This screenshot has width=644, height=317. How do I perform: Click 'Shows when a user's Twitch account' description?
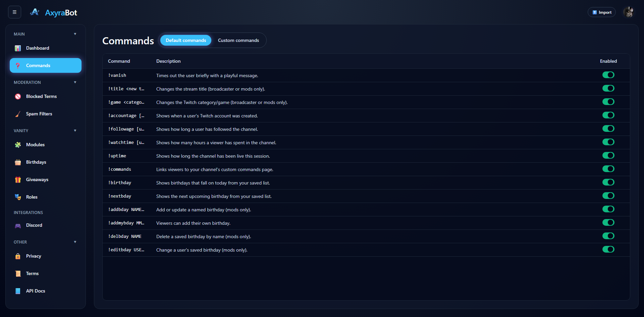pyautogui.click(x=207, y=116)
